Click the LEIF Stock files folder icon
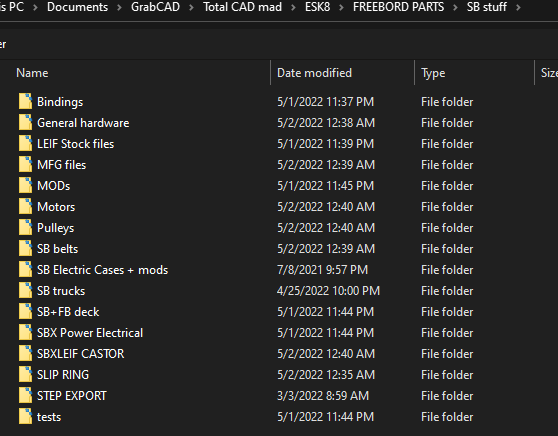Image resolution: width=558 pixels, height=436 pixels. click(25, 143)
